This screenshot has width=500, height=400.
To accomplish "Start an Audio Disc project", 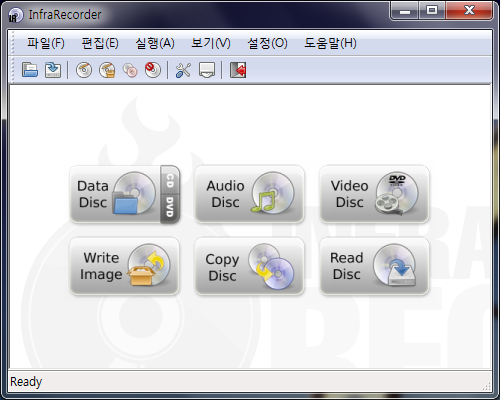I will pos(249,194).
